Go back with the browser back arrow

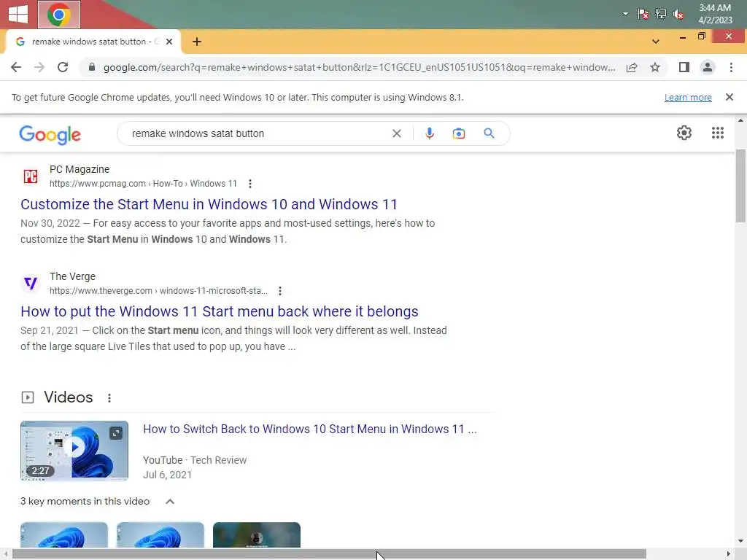click(16, 67)
